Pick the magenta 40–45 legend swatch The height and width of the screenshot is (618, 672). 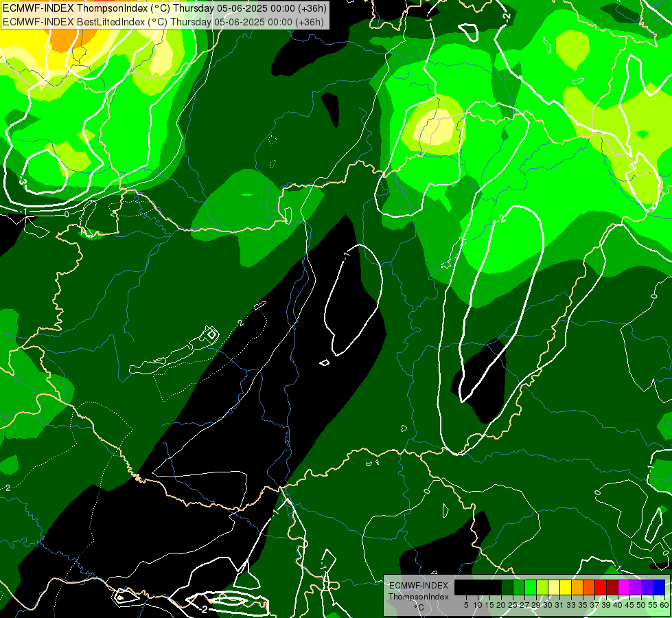pyautogui.click(x=624, y=587)
